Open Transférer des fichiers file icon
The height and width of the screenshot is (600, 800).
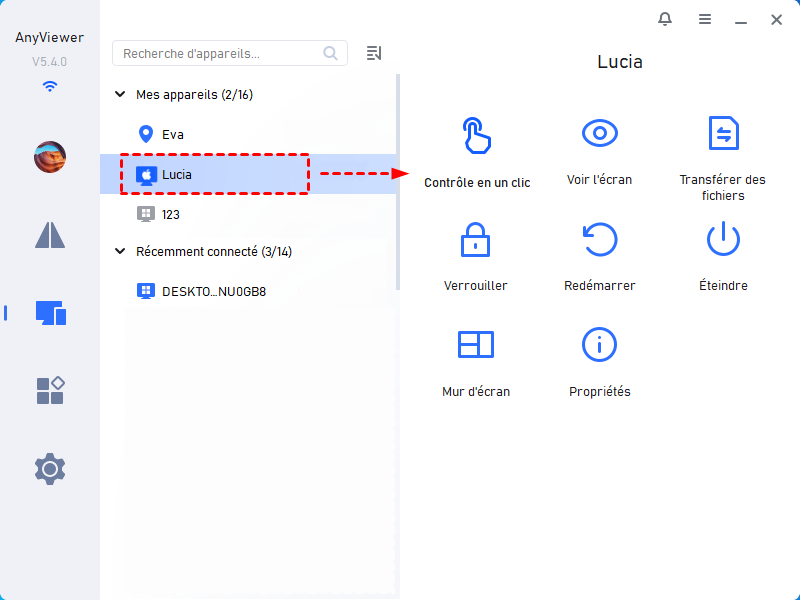(723, 133)
